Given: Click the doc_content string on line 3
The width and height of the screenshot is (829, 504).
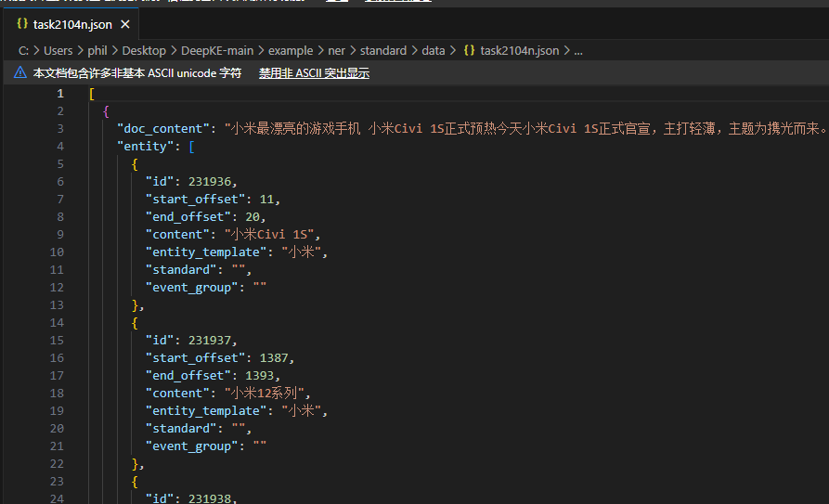Looking at the screenshot, I should (x=526, y=128).
